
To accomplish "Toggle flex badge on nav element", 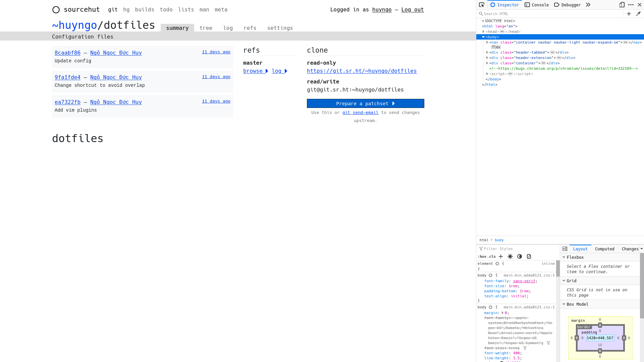I will (496, 47).
